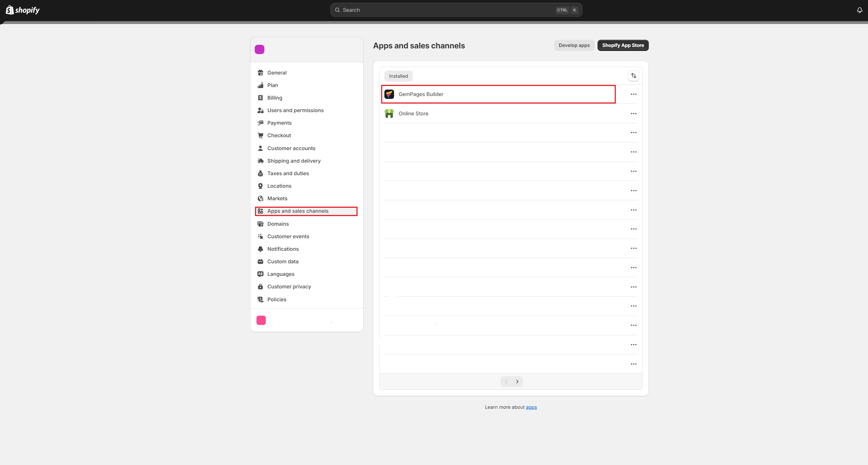Open notifications bell icon
This screenshot has height=465, width=868.
point(859,10)
